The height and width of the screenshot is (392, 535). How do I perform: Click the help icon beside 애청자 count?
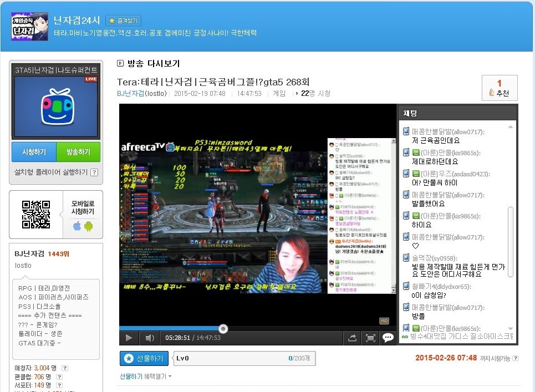click(65, 368)
